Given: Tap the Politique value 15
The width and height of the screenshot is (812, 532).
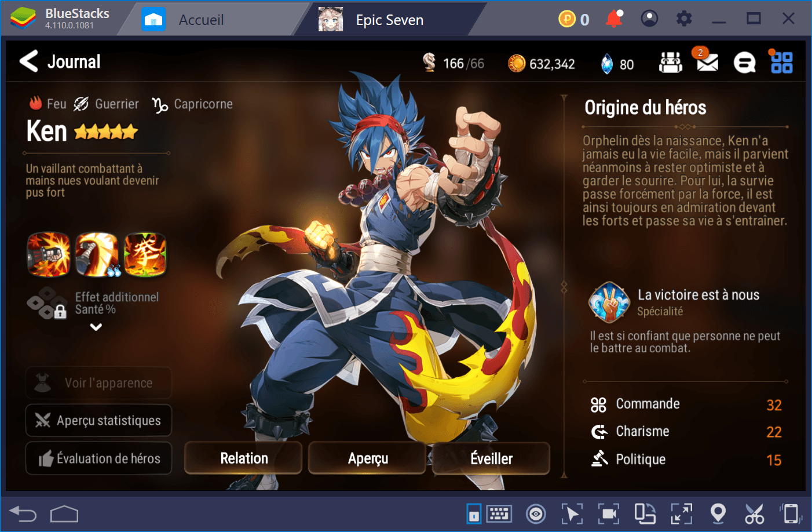Looking at the screenshot, I should coord(774,460).
